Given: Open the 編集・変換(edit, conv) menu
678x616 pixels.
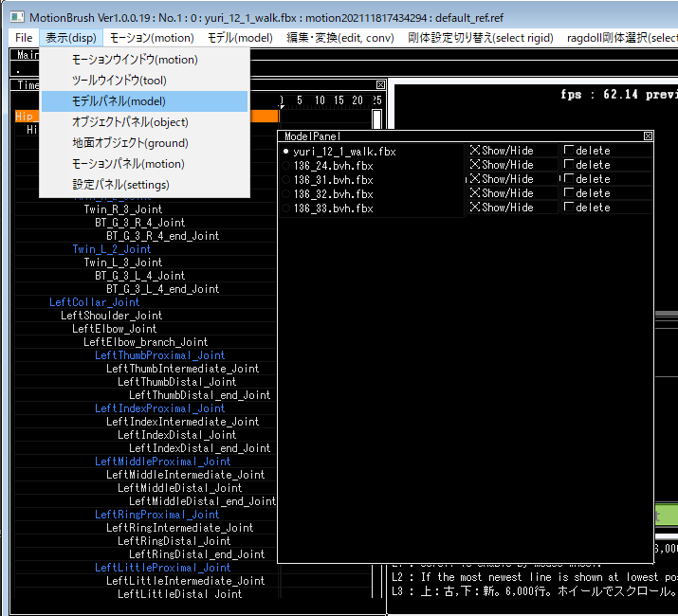Looking at the screenshot, I should coord(340,38).
